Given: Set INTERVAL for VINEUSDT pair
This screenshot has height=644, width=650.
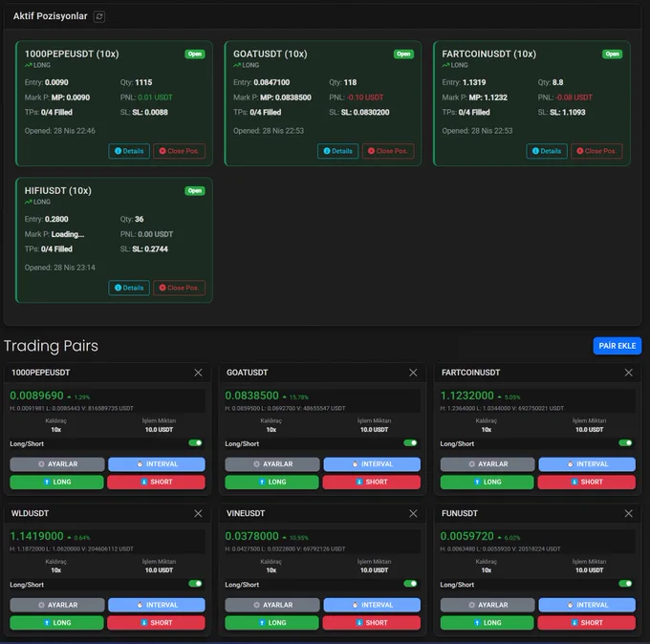Looking at the screenshot, I should click(x=372, y=605).
